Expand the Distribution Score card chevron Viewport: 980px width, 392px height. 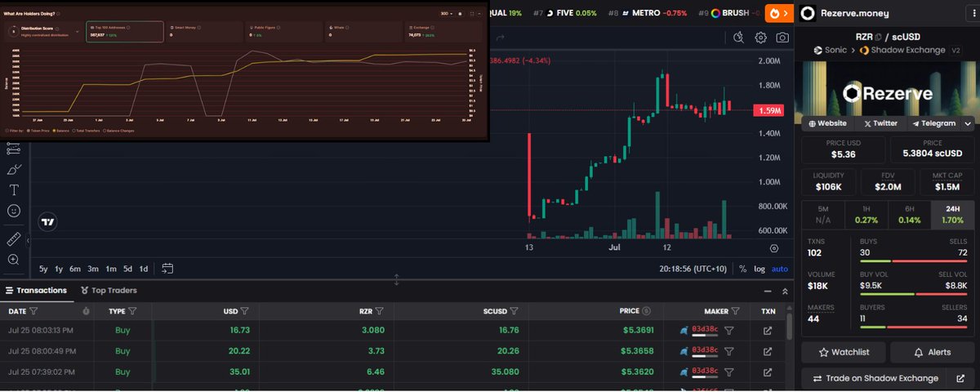coord(77,31)
